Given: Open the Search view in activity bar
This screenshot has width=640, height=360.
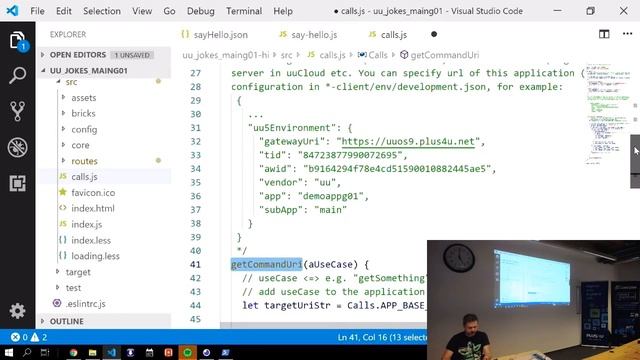Looking at the screenshot, I should [x=18, y=76].
